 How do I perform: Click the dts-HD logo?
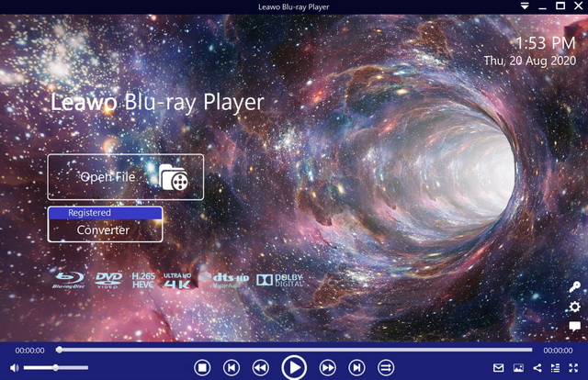click(224, 280)
